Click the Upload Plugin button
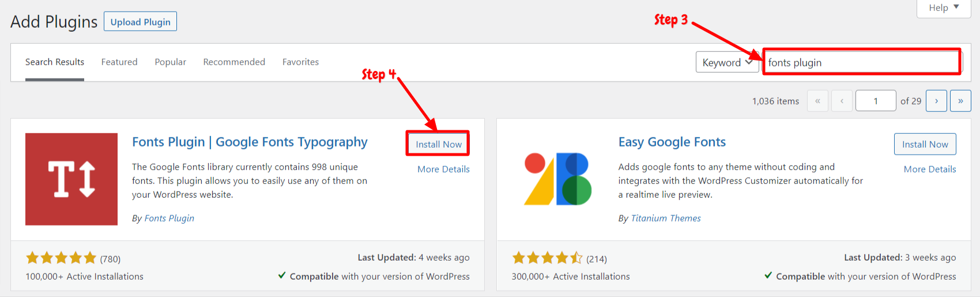The image size is (980, 297). [x=140, y=22]
